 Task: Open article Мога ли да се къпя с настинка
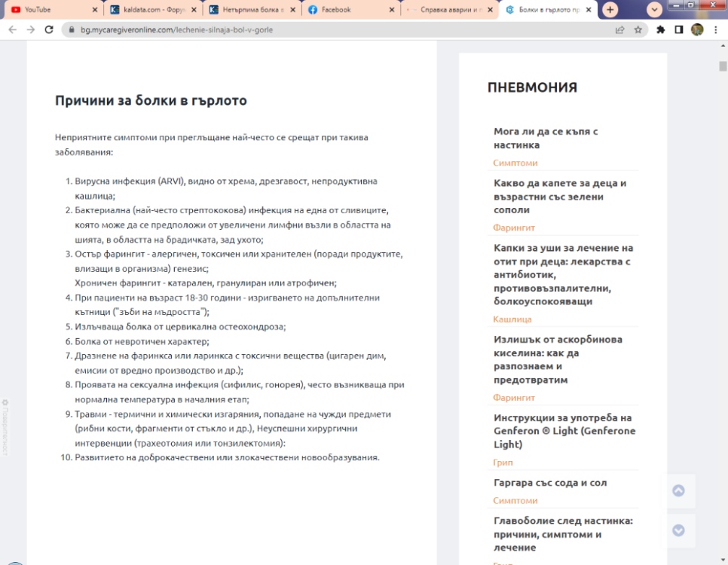click(x=546, y=139)
